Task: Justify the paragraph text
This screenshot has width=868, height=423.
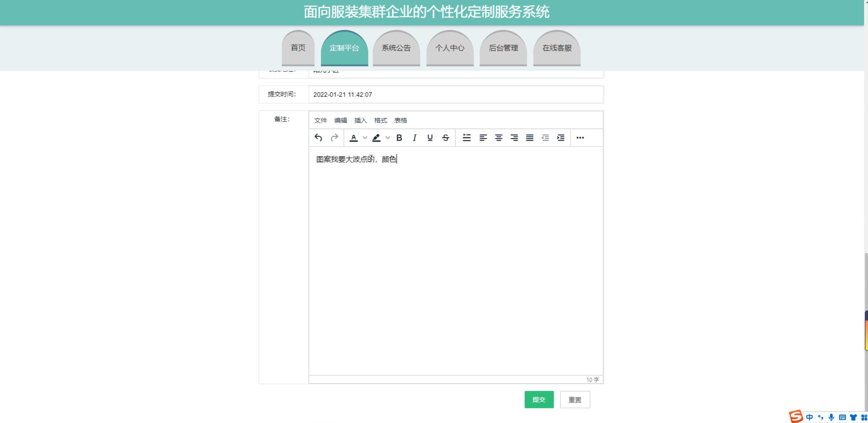Action: click(529, 138)
